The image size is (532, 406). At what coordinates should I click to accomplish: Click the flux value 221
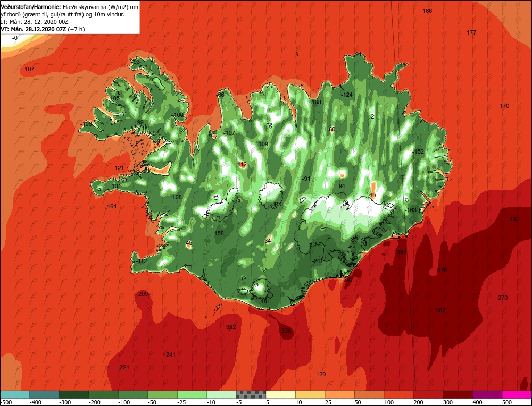pyautogui.click(x=124, y=368)
